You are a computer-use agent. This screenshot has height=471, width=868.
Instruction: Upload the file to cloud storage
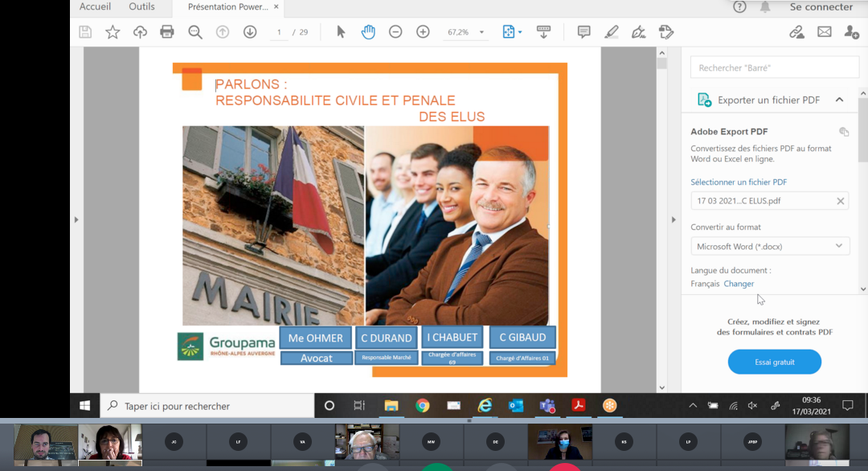click(x=140, y=32)
